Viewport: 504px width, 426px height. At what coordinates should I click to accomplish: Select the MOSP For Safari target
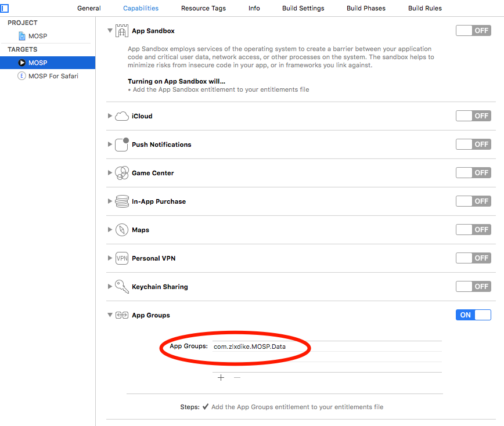(48, 76)
